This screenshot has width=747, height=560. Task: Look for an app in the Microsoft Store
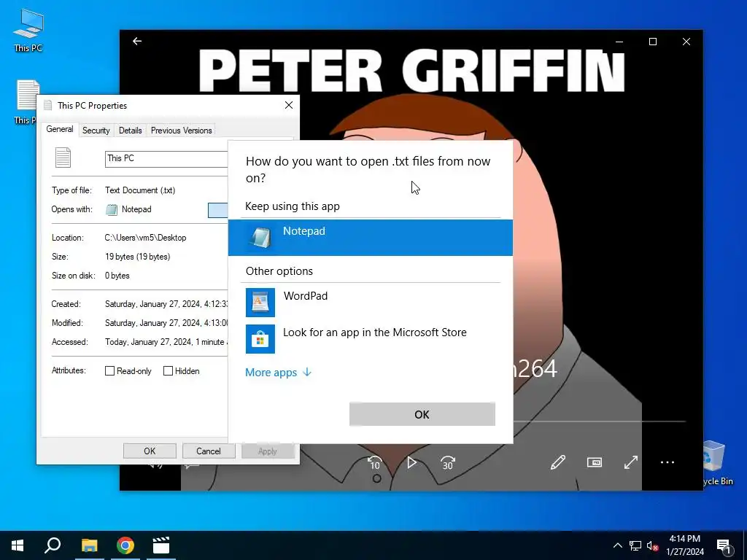click(370, 338)
